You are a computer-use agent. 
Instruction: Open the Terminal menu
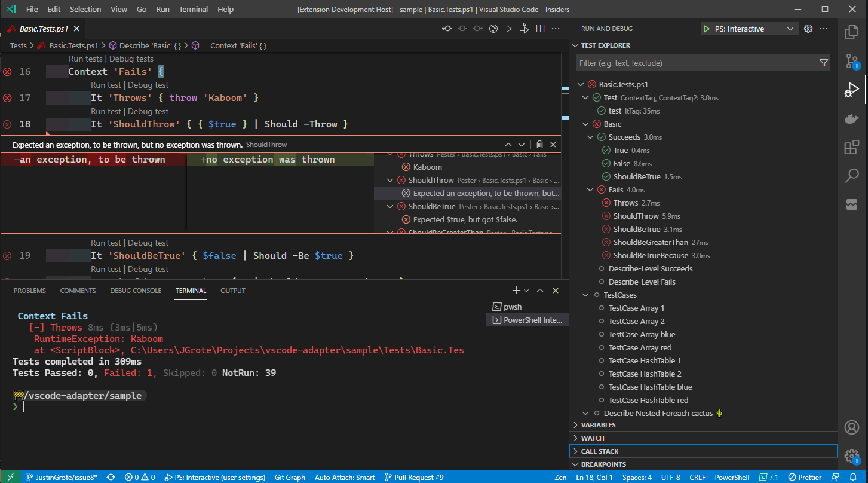coord(194,10)
